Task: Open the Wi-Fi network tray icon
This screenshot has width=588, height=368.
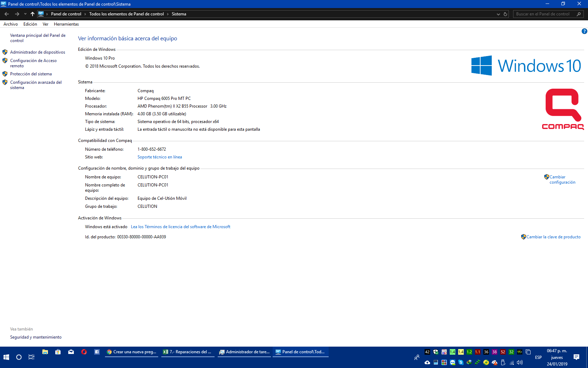Action: click(x=512, y=362)
